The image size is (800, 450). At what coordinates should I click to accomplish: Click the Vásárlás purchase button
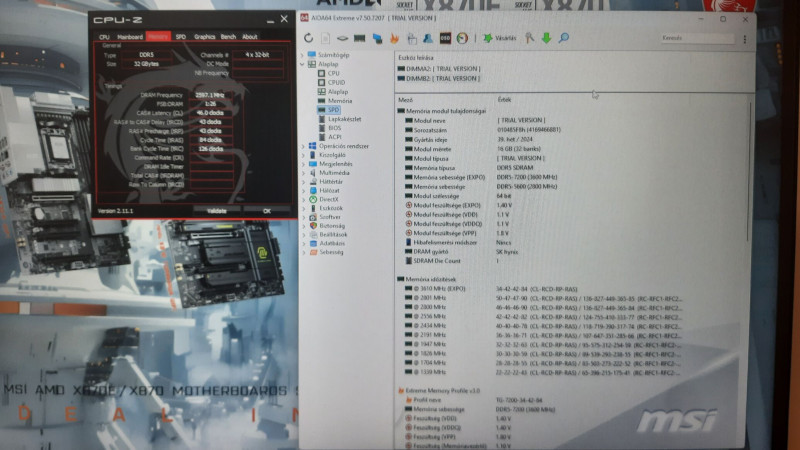(500, 38)
